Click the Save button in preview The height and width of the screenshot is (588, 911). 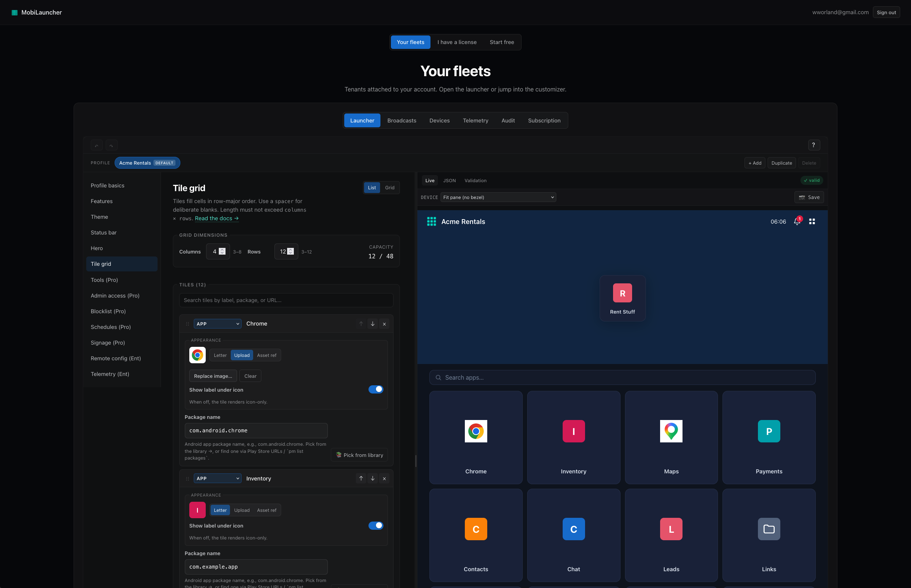click(x=809, y=197)
